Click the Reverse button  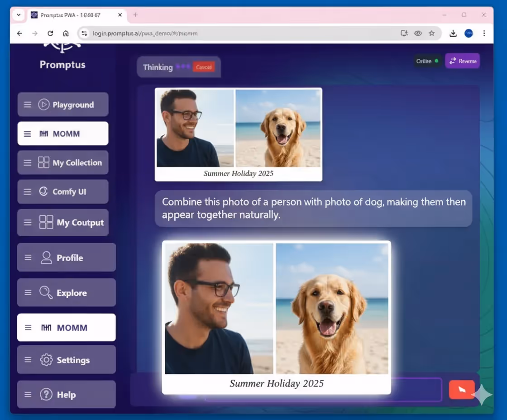(x=463, y=61)
